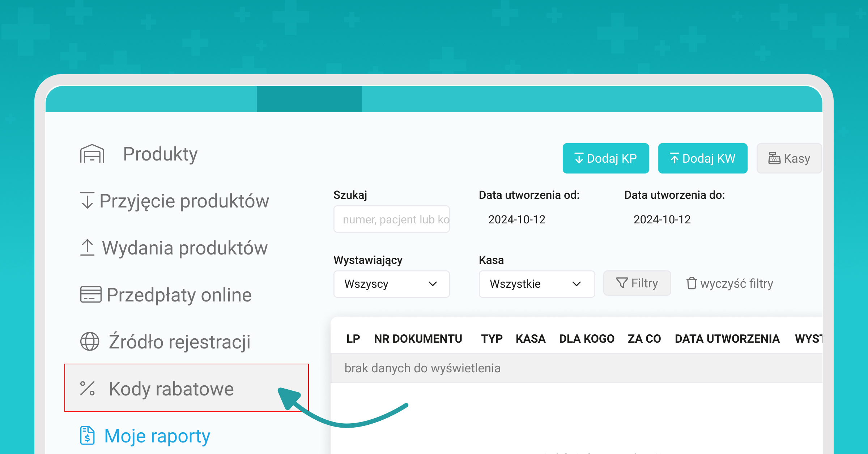The image size is (868, 454).
Task: Click the Produkty warehouse icon
Action: tap(92, 154)
